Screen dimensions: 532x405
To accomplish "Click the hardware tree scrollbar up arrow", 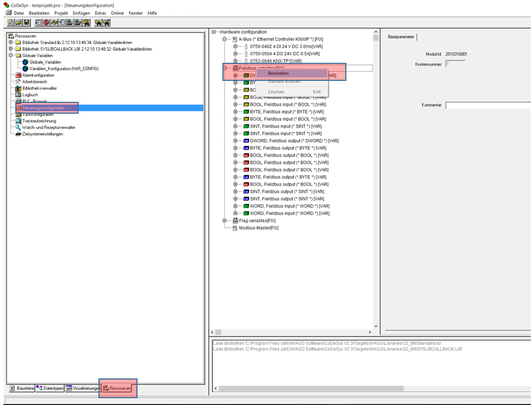I will [x=376, y=32].
